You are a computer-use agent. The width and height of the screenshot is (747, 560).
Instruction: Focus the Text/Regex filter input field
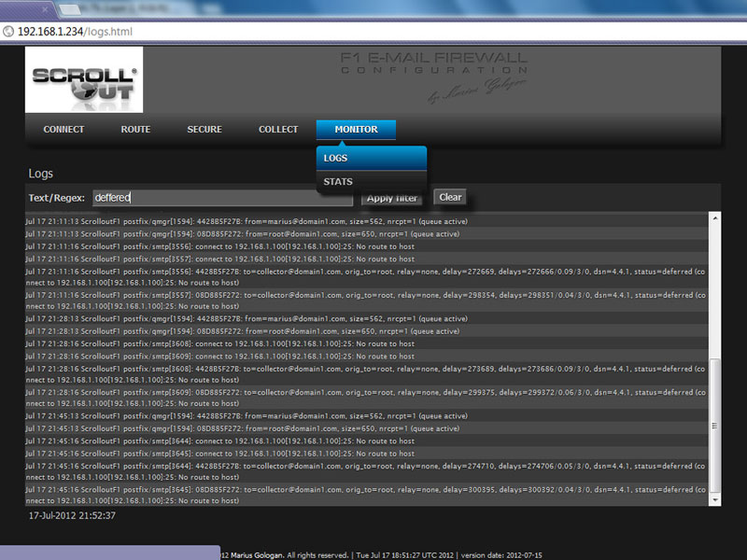pos(222,198)
